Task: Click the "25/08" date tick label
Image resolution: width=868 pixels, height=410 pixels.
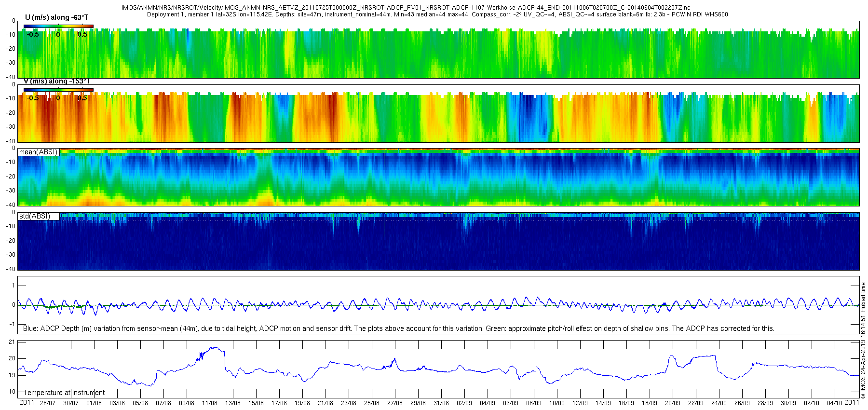Action: pos(371,403)
